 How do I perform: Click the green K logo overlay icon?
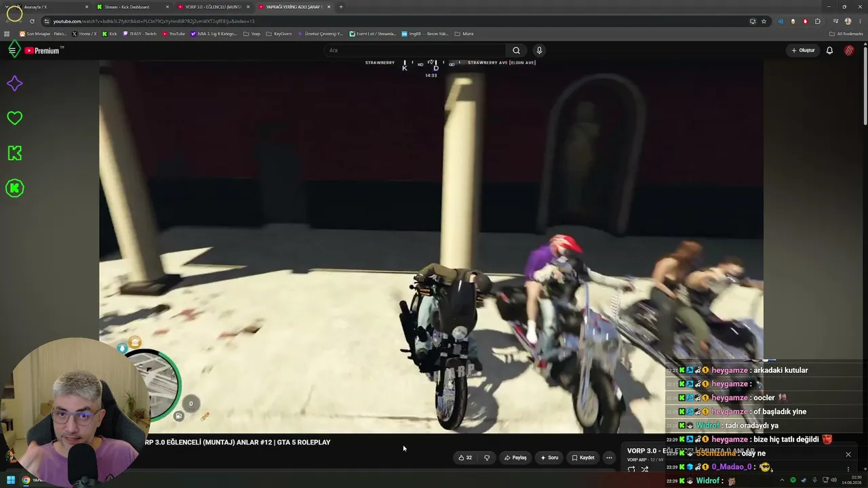(14, 153)
